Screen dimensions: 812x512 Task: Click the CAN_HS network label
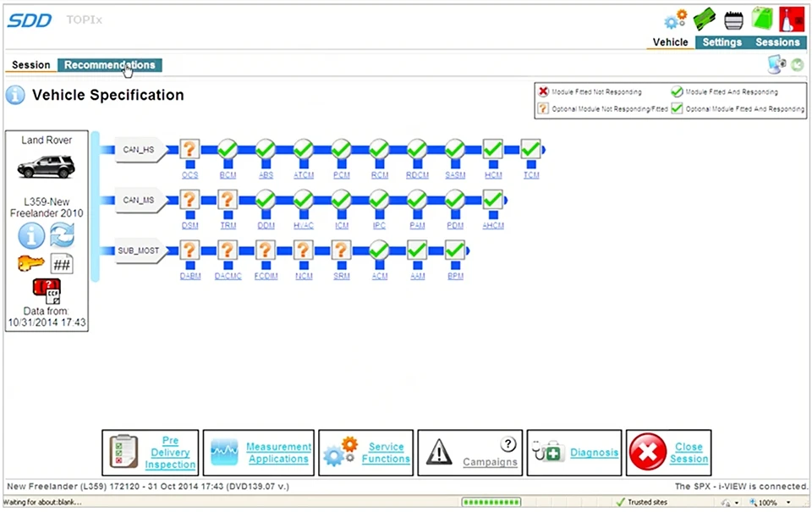click(140, 150)
